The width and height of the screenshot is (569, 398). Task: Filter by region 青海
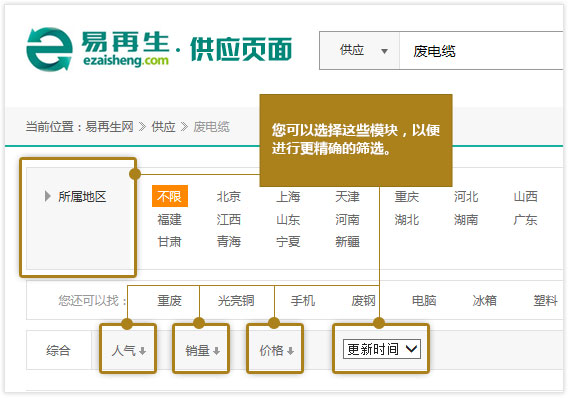pos(229,241)
